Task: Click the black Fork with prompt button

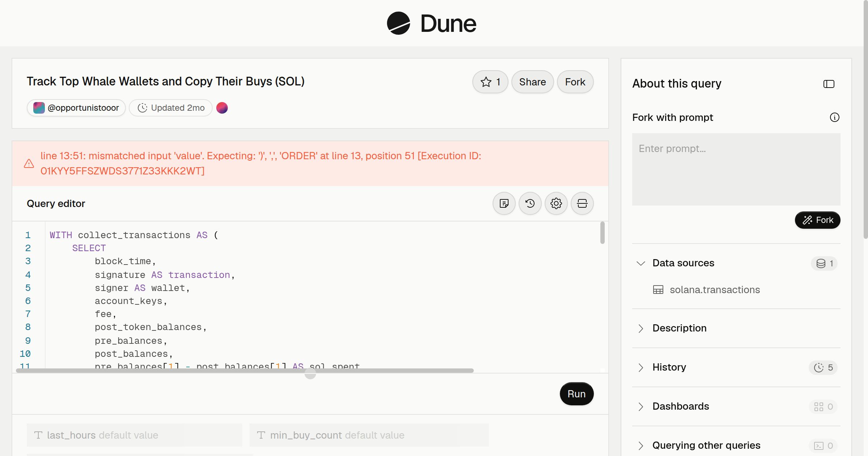Action: tap(818, 220)
